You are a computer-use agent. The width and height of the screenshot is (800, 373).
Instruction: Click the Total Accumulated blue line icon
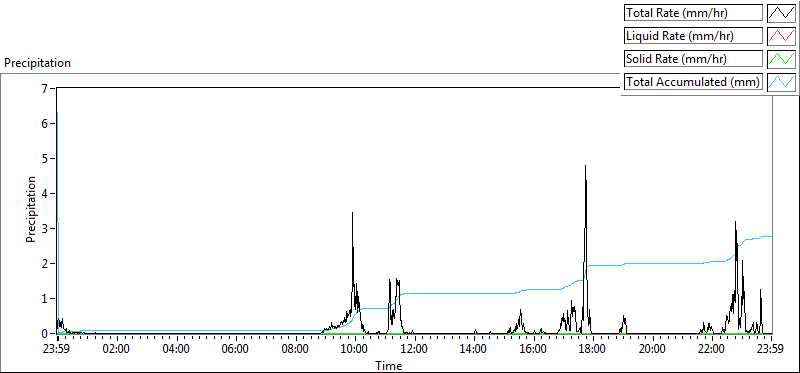(781, 82)
